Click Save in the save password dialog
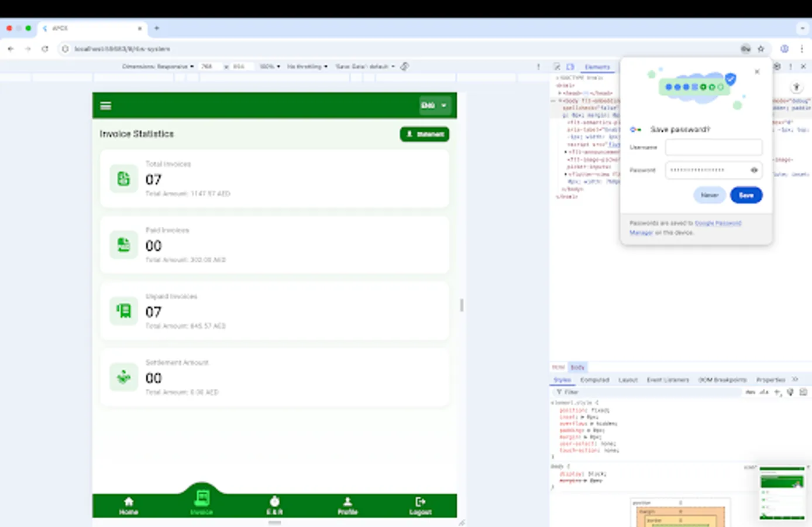This screenshot has height=527, width=812. click(x=746, y=194)
